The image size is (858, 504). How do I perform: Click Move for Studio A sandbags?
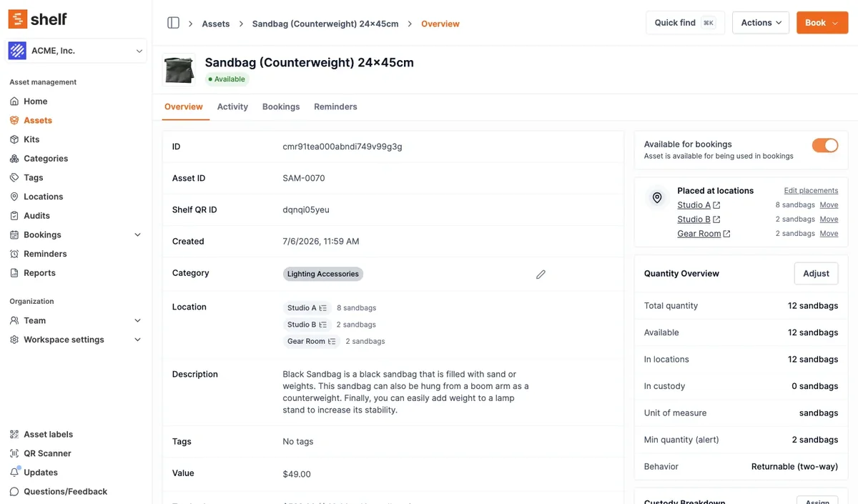[829, 205]
